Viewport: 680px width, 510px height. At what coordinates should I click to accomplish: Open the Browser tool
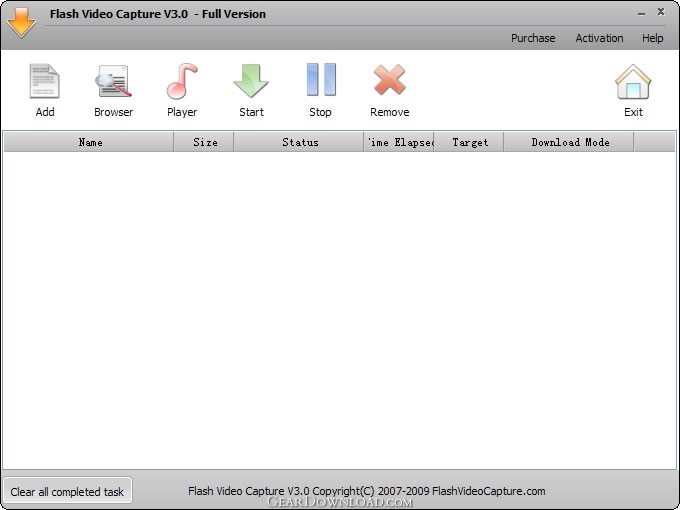[x=113, y=81]
